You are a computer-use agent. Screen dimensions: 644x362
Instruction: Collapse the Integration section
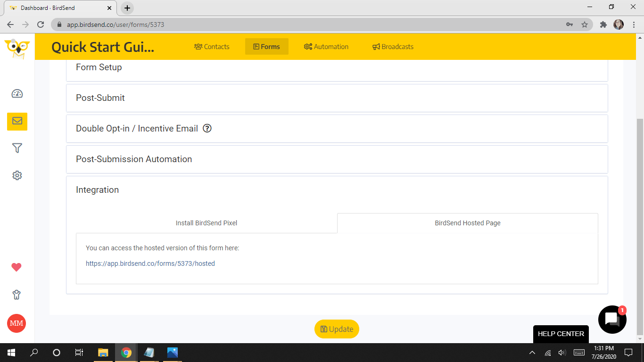coord(337,190)
